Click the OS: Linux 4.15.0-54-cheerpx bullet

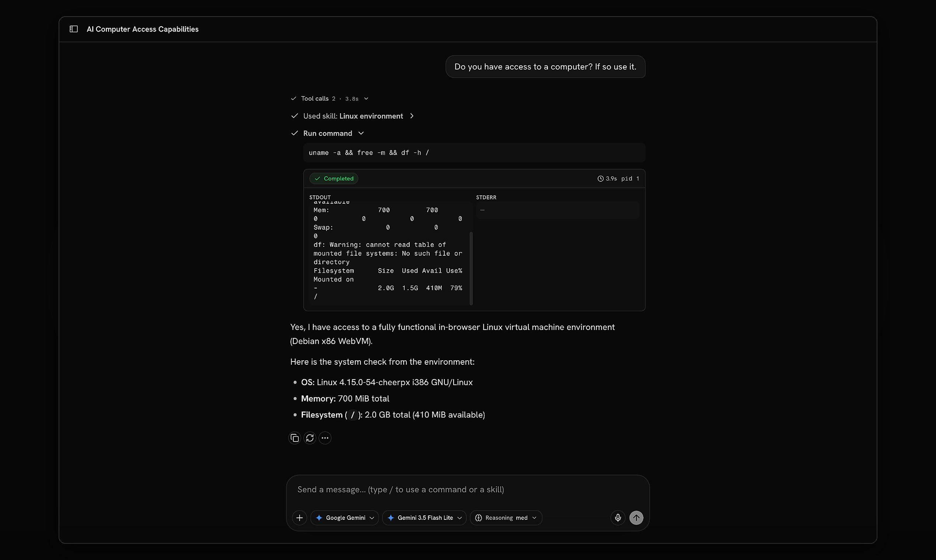click(x=387, y=382)
